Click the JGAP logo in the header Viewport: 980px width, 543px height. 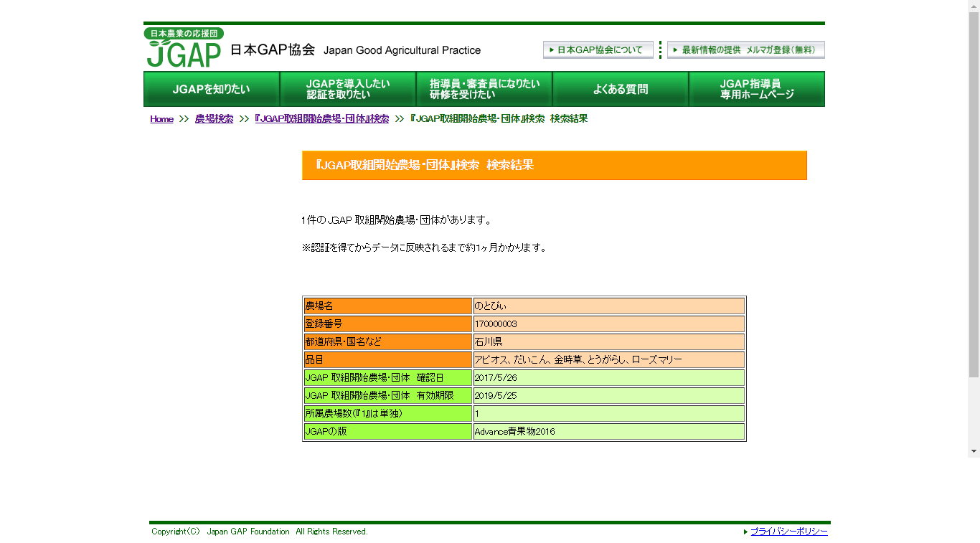click(x=184, y=48)
